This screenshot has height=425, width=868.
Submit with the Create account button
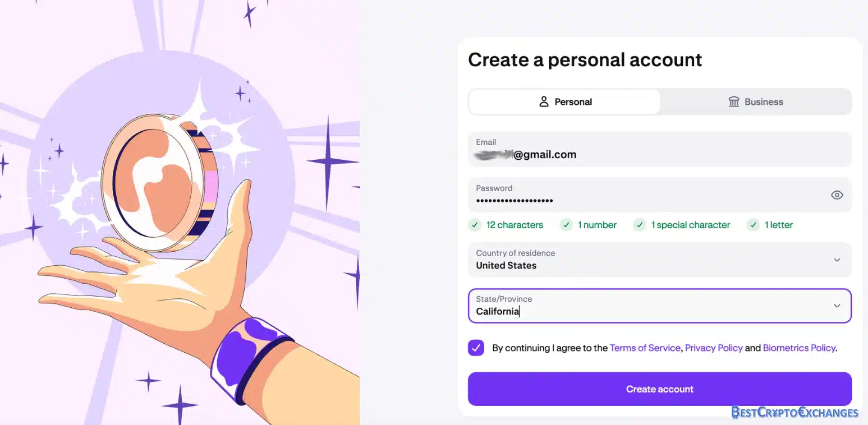[660, 389]
